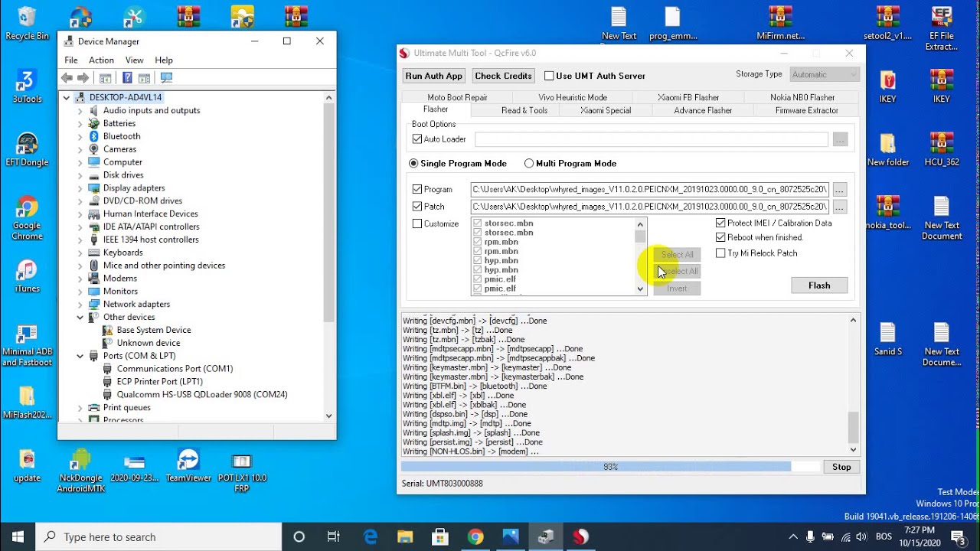Toggle the console tree pane icon in Device Manager

(x=106, y=78)
